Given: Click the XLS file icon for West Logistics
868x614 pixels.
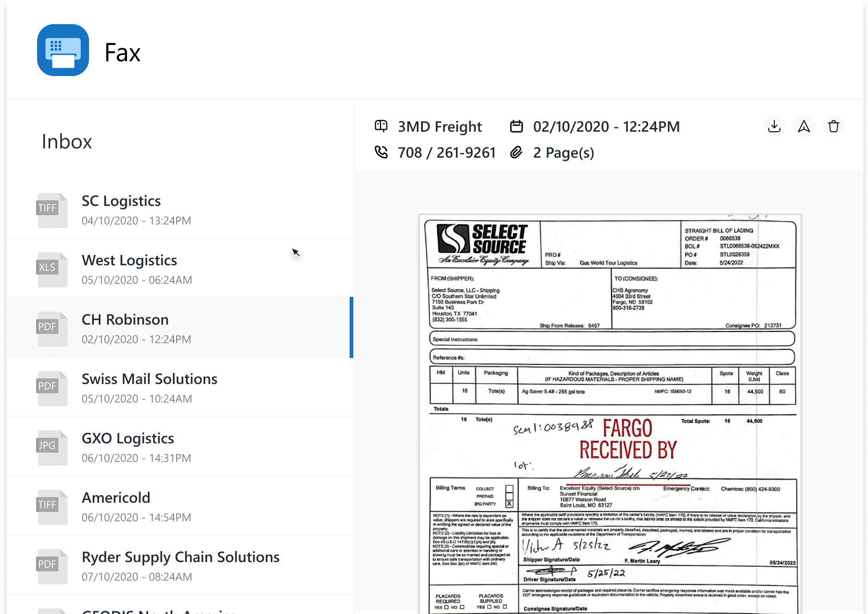Looking at the screenshot, I should (x=52, y=269).
